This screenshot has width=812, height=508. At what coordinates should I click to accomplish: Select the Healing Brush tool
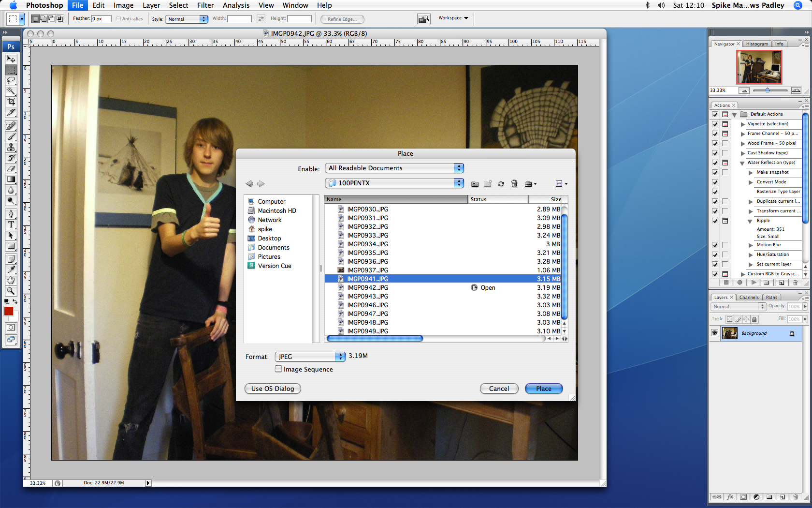pos(11,126)
